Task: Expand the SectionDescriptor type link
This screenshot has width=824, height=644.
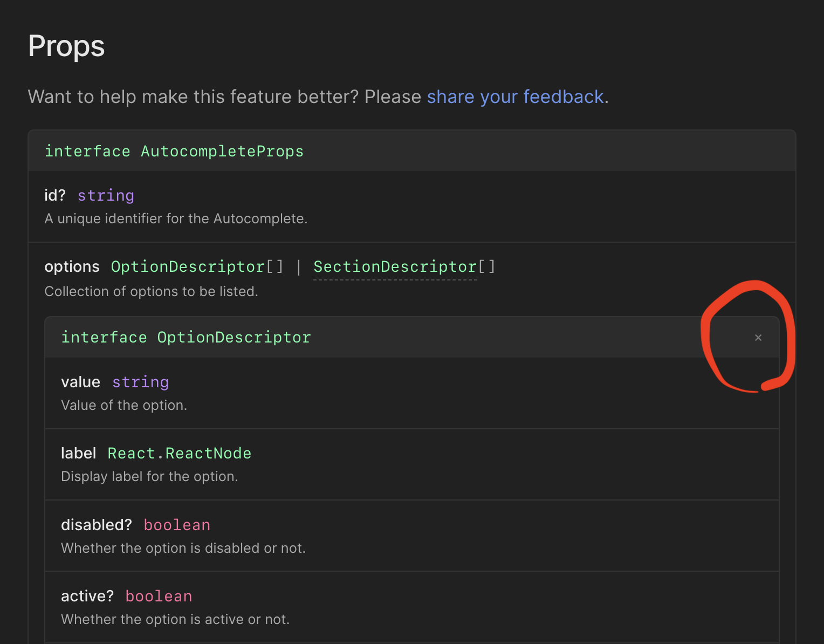Action: (395, 267)
